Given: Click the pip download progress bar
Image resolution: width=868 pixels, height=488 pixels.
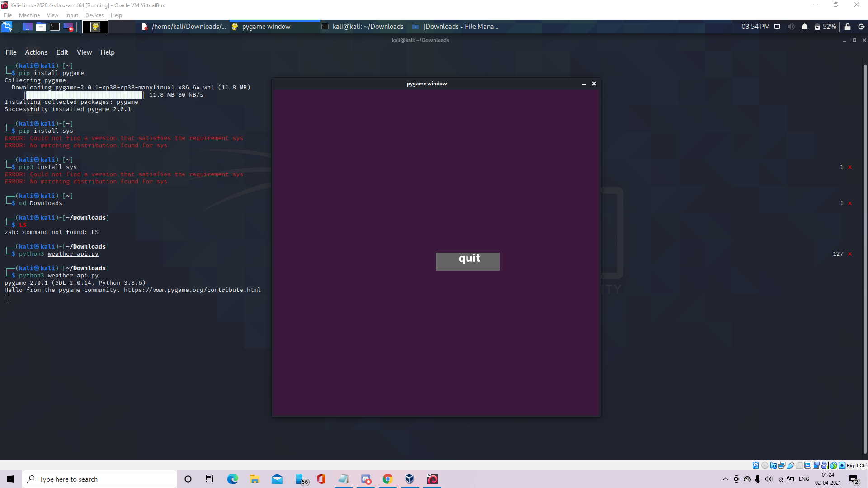Looking at the screenshot, I should coord(84,95).
